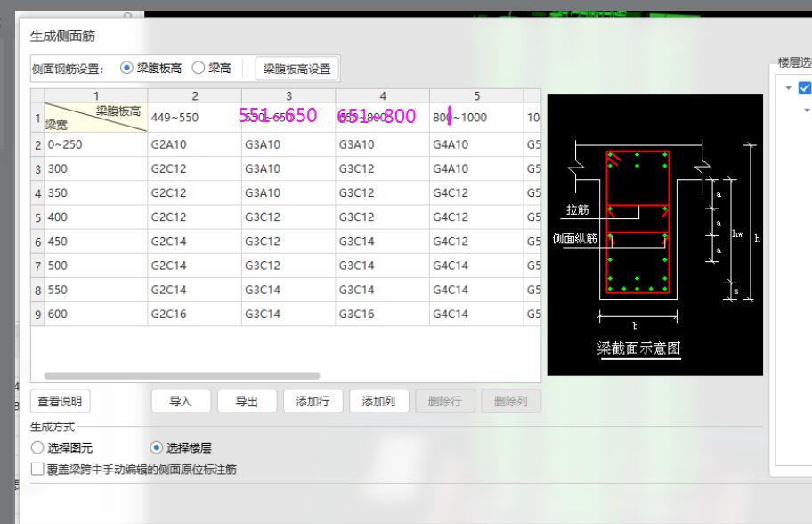Click cell G4A10 in row 300
This screenshot has height=524, width=812.
tap(476, 169)
